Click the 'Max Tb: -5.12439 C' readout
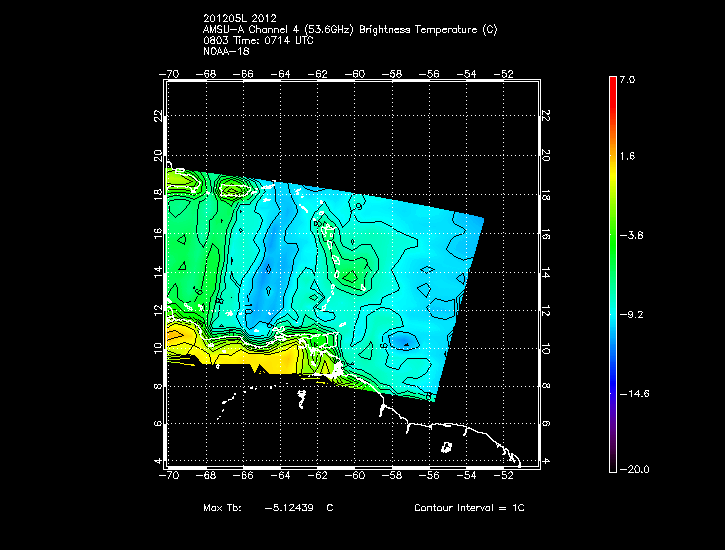Viewport: 725px width, 550px height. (268, 507)
